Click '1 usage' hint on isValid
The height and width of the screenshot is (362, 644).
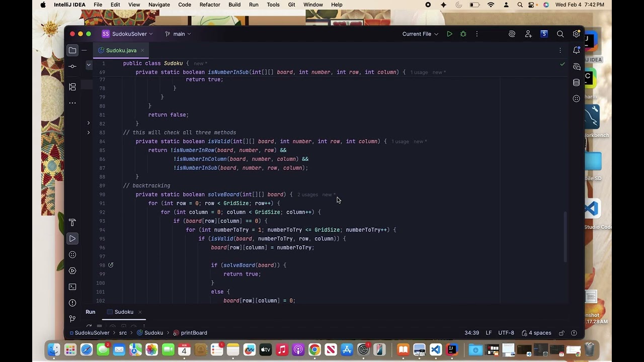400,142
